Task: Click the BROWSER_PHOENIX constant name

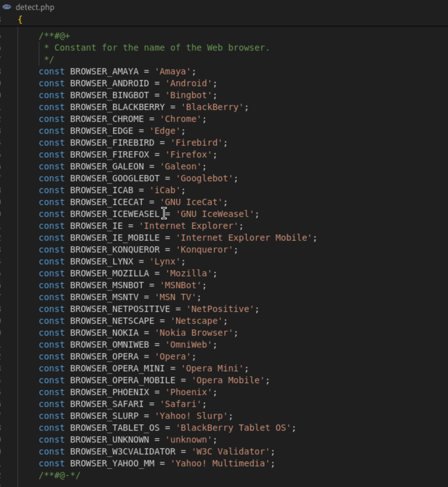Action: [110, 392]
